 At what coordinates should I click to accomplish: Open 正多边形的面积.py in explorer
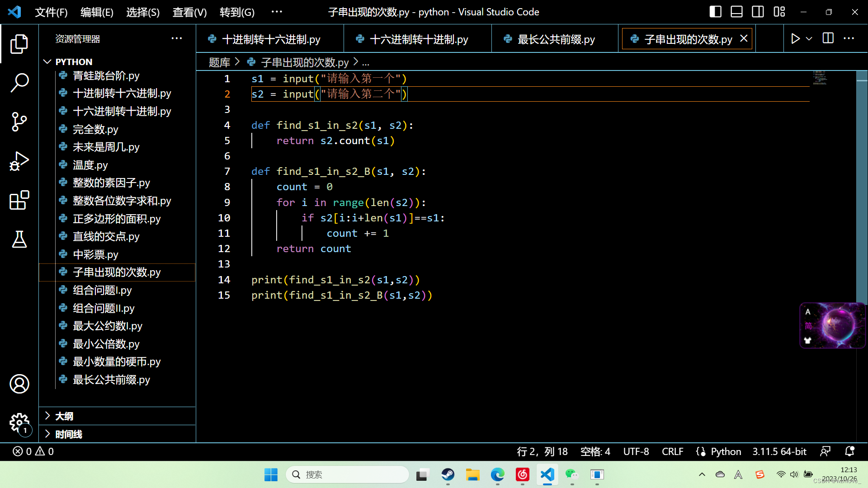pos(117,219)
